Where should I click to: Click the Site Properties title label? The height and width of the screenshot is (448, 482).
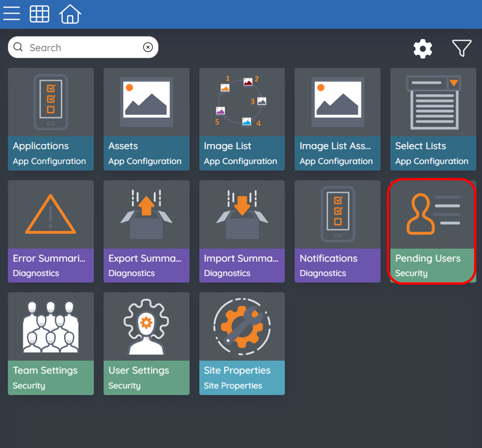tap(237, 370)
